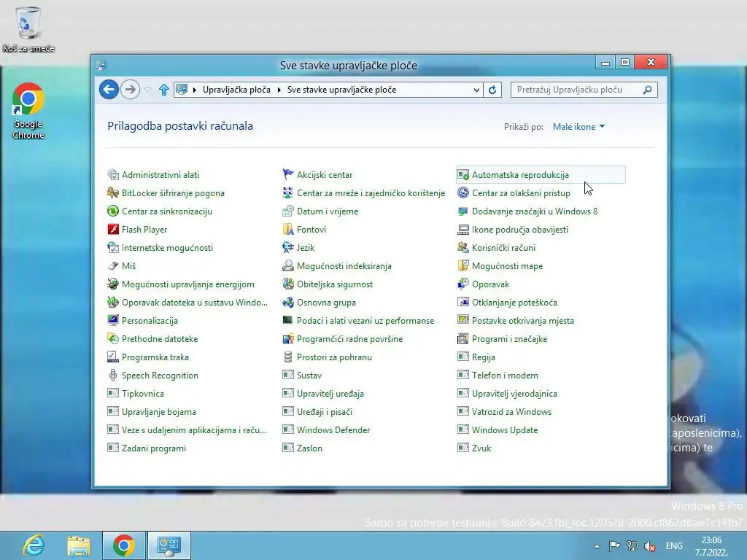Click the Centar za olakšani pristup icon

point(463,192)
